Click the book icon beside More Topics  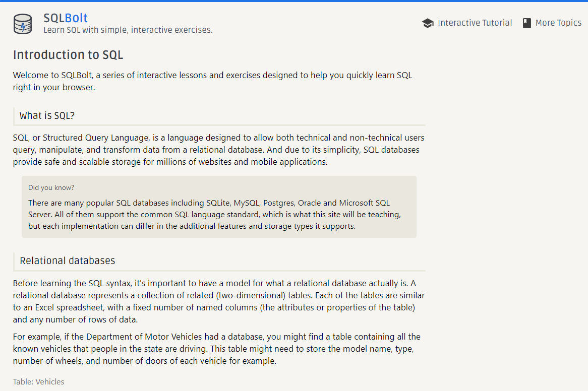coord(526,23)
